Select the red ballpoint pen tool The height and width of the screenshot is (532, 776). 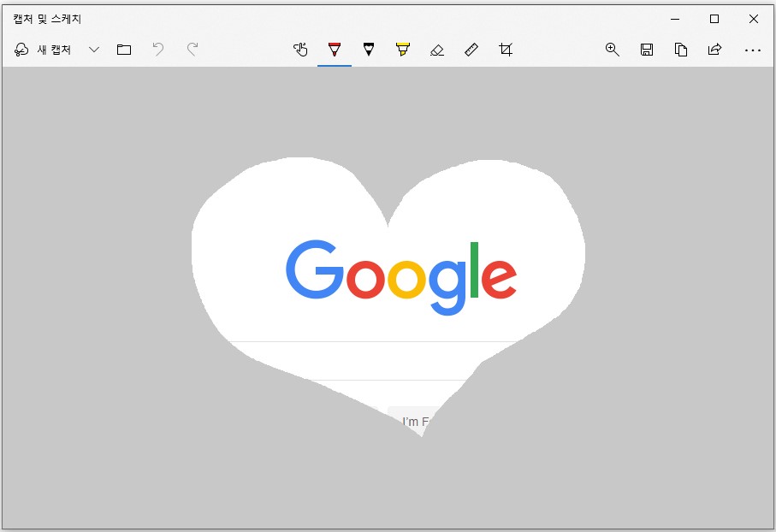click(x=335, y=50)
